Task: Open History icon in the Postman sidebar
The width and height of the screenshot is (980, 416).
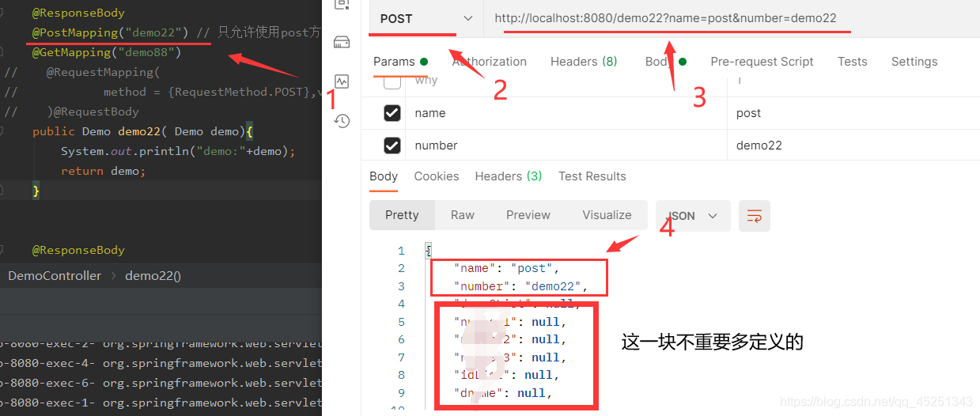Action: pyautogui.click(x=341, y=120)
